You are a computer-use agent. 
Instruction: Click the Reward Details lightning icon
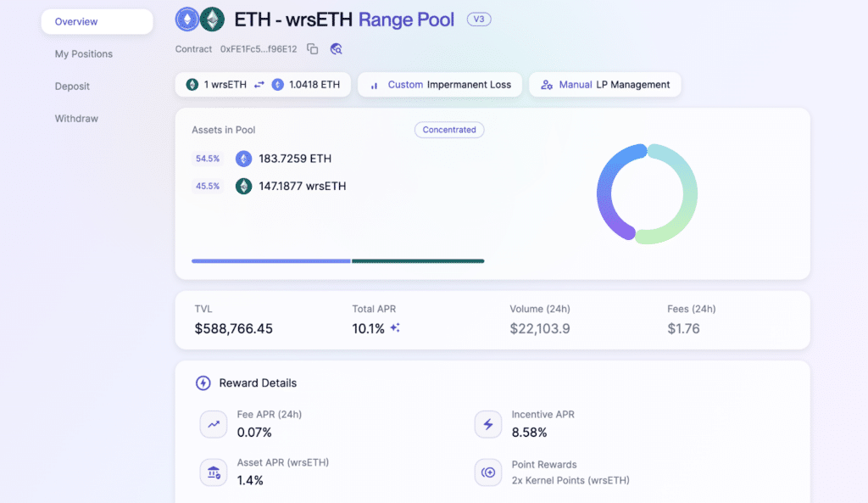coord(203,383)
